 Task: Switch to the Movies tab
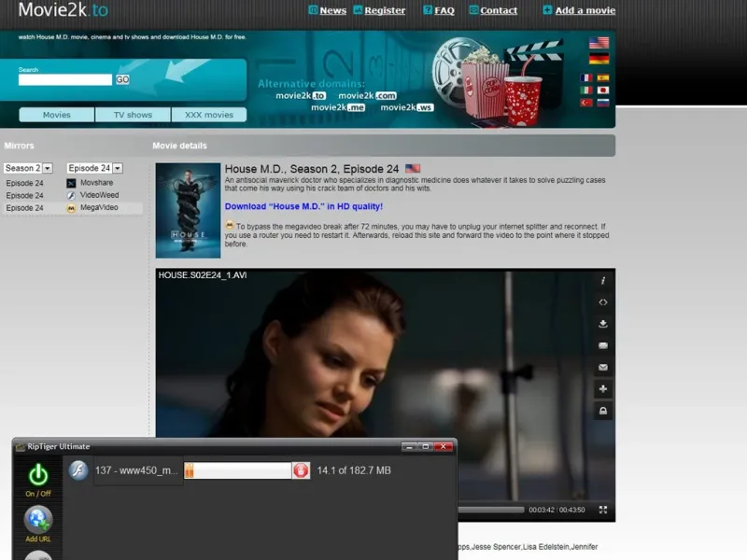click(56, 115)
